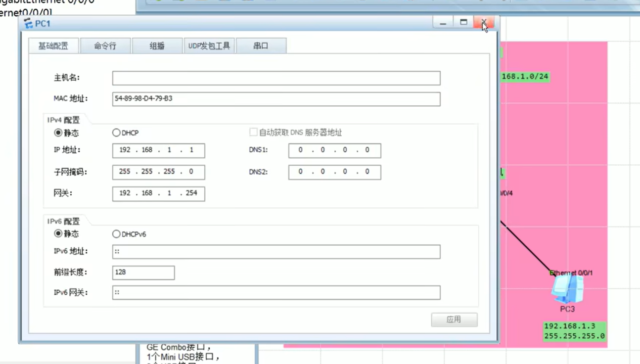The width and height of the screenshot is (640, 364).
Task: Open the 组播 tab
Action: point(157,46)
